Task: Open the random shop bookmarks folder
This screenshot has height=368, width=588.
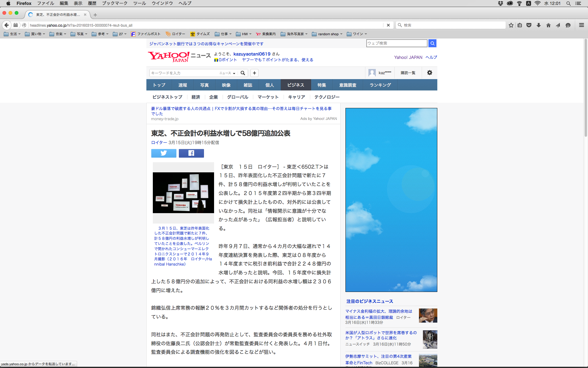Action: 327,34
